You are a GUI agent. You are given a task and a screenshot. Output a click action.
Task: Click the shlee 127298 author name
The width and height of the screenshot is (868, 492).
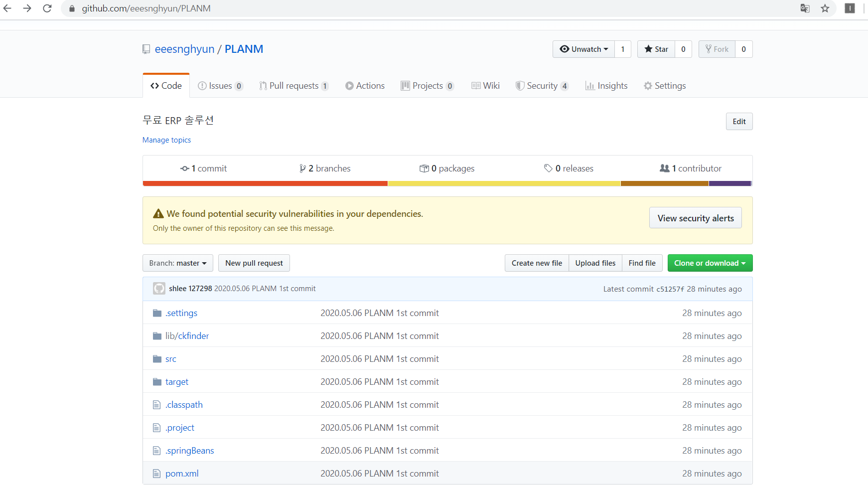pos(190,289)
